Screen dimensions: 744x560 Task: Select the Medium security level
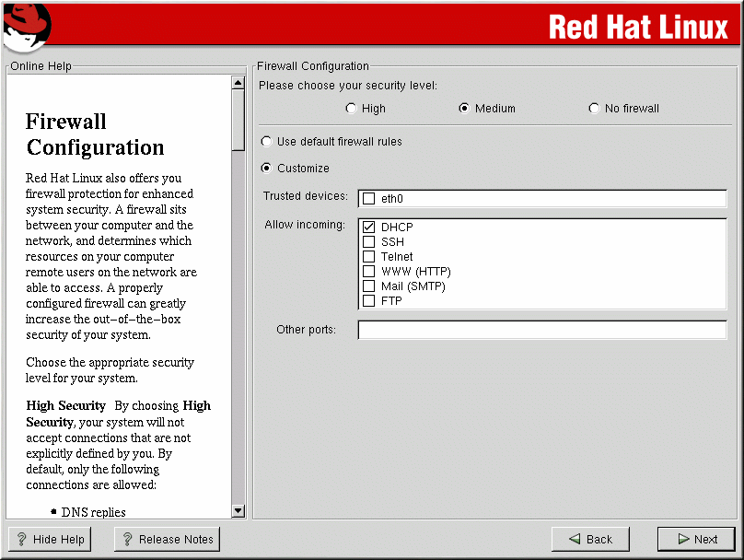coord(464,109)
